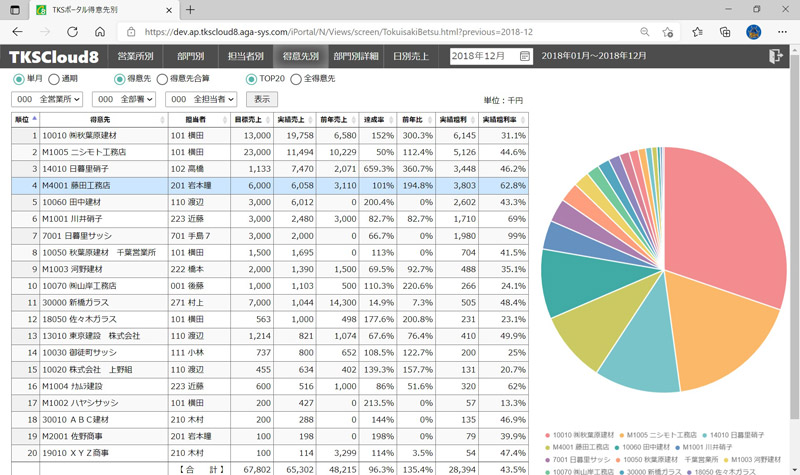This screenshot has height=475, width=800.
Task: Click 実績売上 total value 65,302
Action: coord(299,469)
